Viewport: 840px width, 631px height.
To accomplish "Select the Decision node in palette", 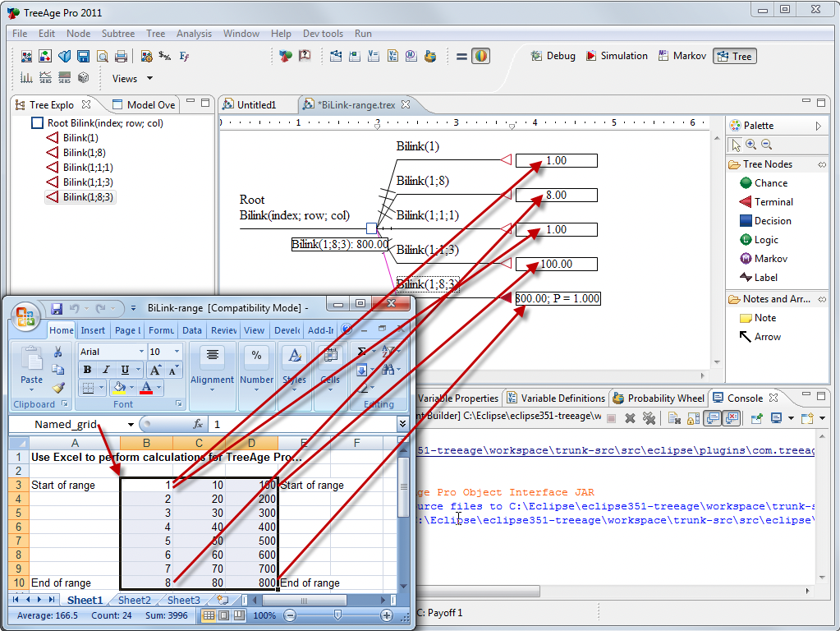I will [x=765, y=220].
